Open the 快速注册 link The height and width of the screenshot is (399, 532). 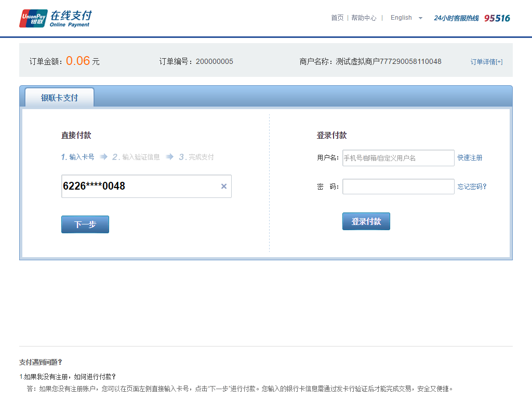[x=470, y=158]
